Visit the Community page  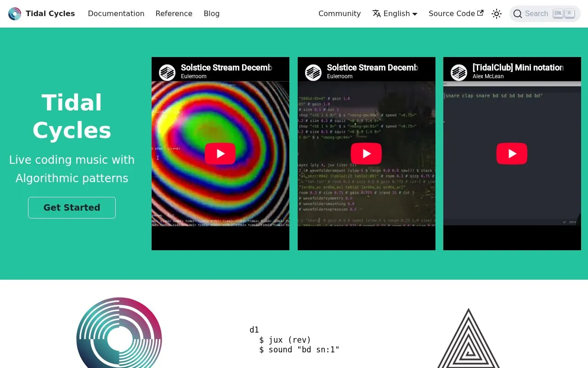click(x=339, y=14)
